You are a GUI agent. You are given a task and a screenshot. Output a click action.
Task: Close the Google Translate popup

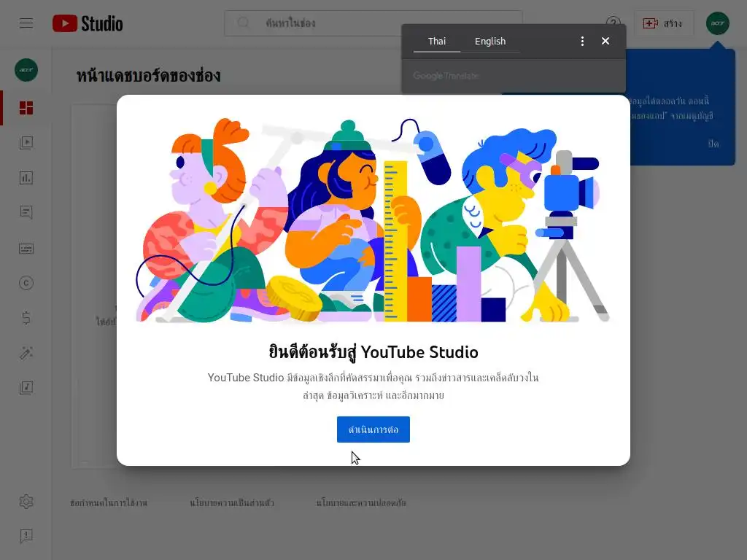click(605, 41)
